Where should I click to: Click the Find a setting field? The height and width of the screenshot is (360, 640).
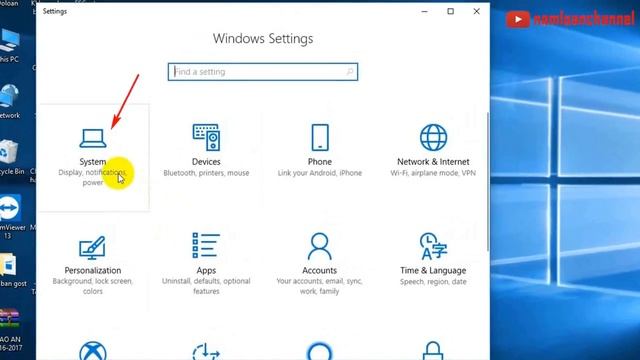(263, 72)
